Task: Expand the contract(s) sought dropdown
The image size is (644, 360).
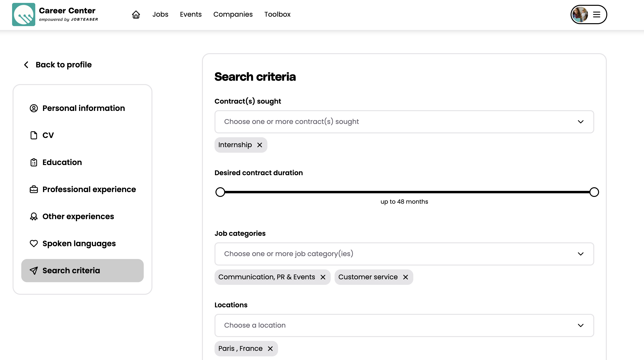Action: (404, 122)
